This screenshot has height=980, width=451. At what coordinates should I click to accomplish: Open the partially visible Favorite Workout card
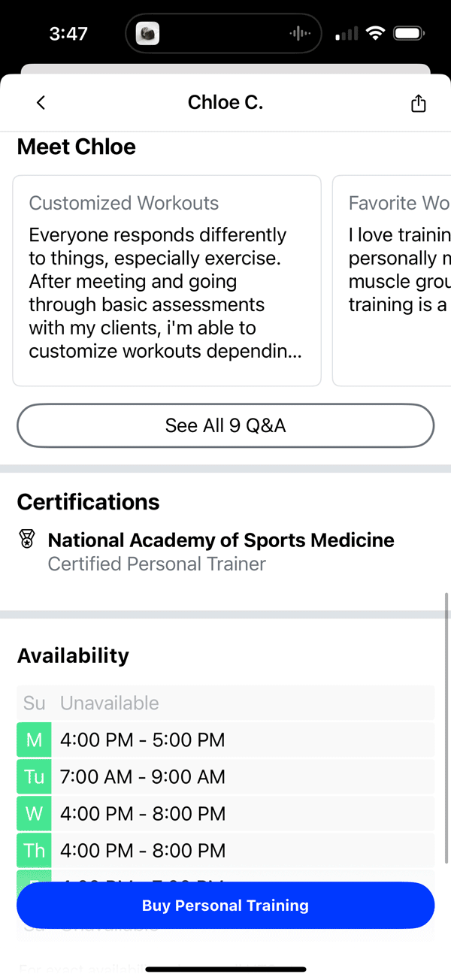coord(392,280)
